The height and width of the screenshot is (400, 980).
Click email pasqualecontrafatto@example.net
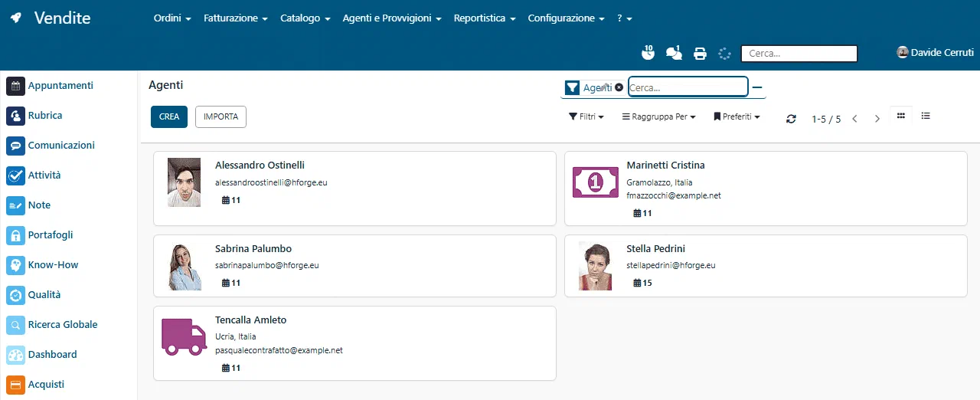point(279,350)
